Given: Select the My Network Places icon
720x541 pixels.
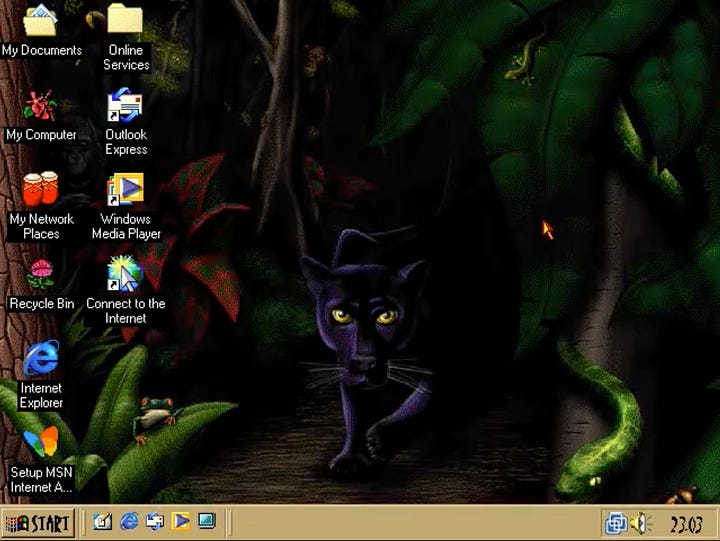Looking at the screenshot, I should point(40,189).
